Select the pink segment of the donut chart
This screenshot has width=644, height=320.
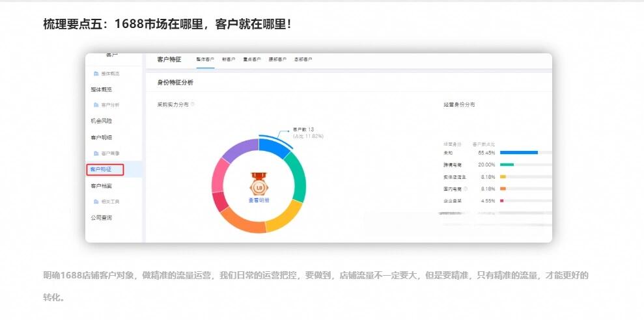(x=219, y=176)
